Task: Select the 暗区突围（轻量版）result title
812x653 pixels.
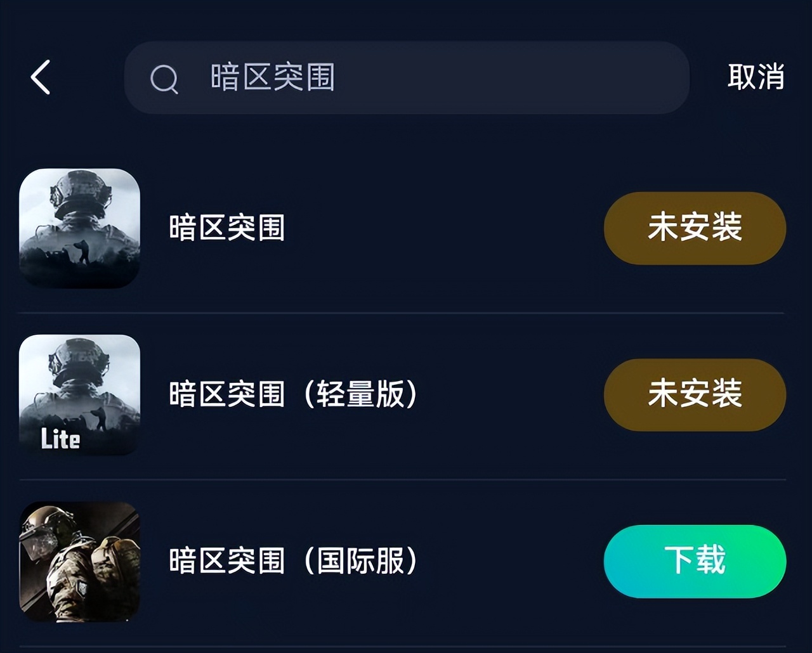Action: [293, 394]
